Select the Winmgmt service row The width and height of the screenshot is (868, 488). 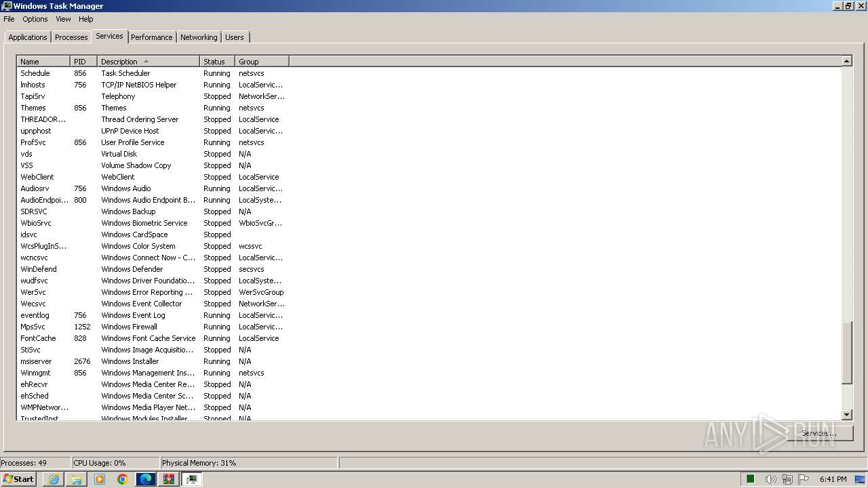click(153, 373)
